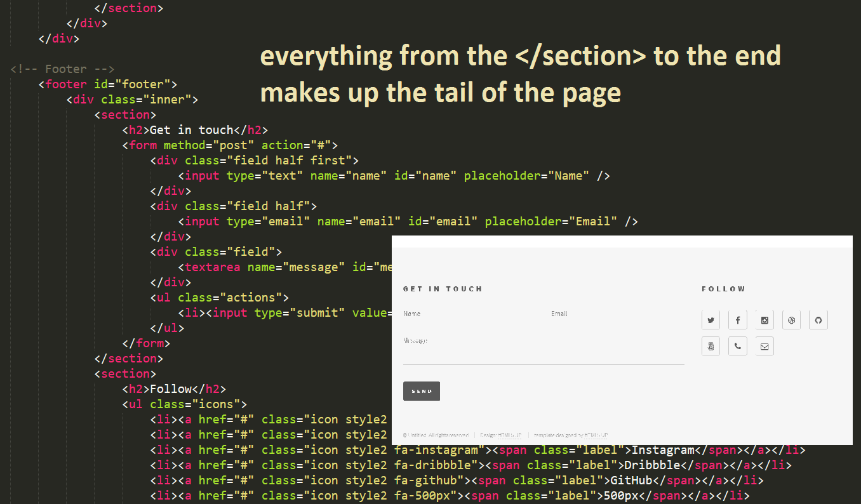
Task: Open the Instagram icon link in preview
Action: pyautogui.click(x=764, y=320)
